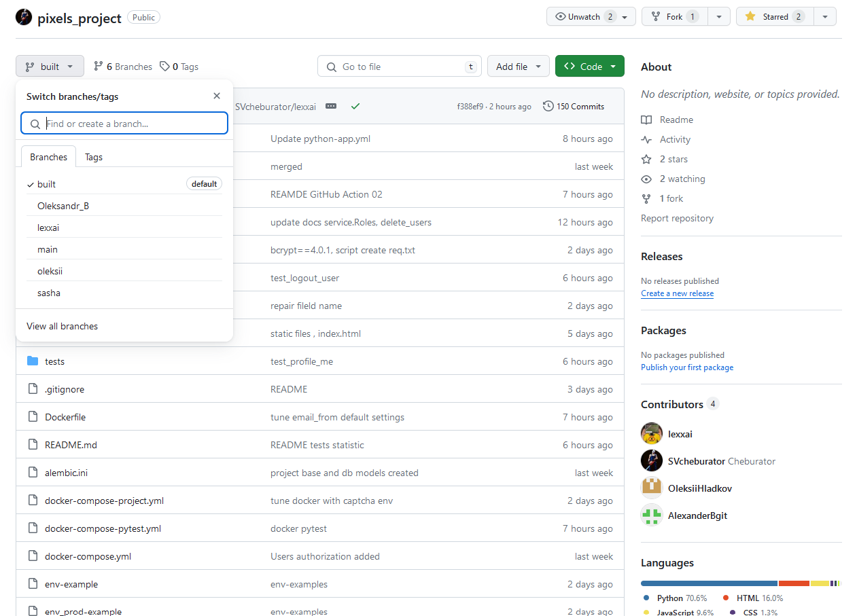This screenshot has height=616, width=857.
Task: Click the stars icon in About
Action: (x=646, y=159)
